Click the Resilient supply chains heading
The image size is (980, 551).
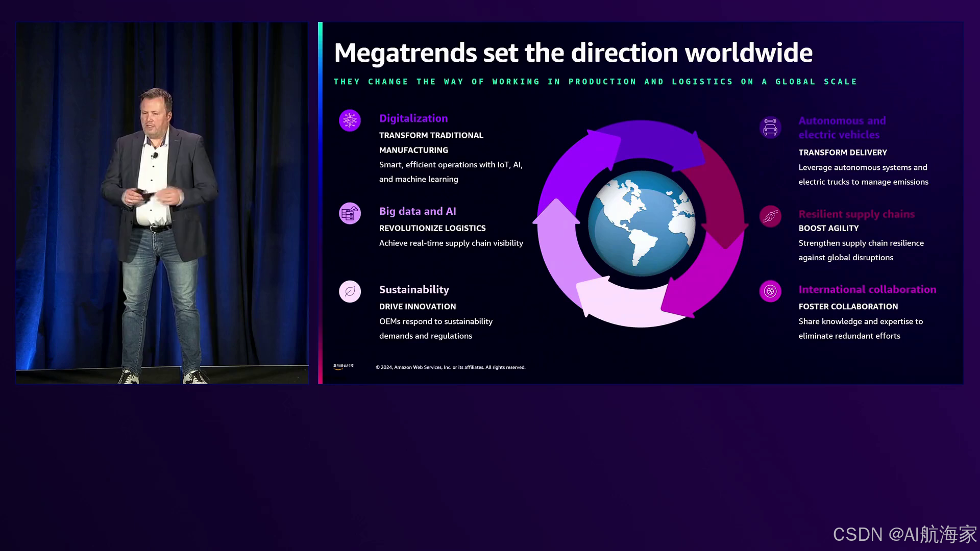(x=856, y=214)
